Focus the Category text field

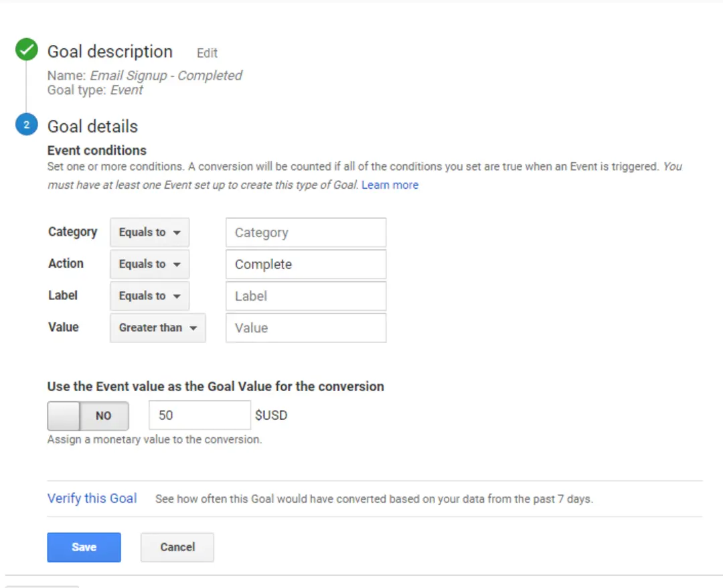pos(306,232)
